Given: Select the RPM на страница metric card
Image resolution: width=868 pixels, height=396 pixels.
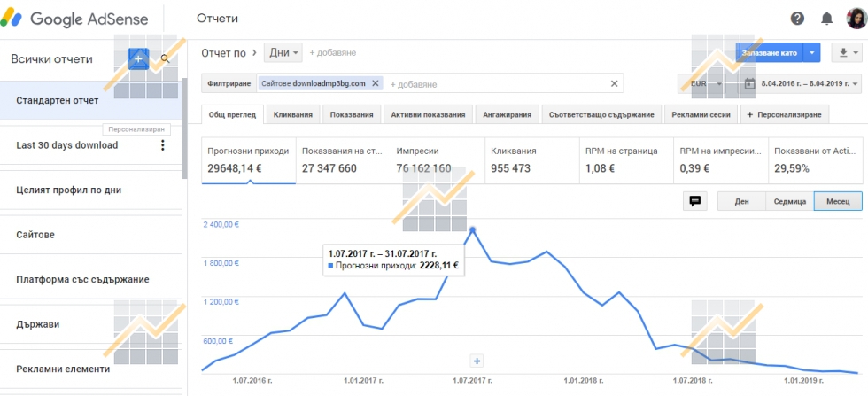Looking at the screenshot, I should point(626,160).
